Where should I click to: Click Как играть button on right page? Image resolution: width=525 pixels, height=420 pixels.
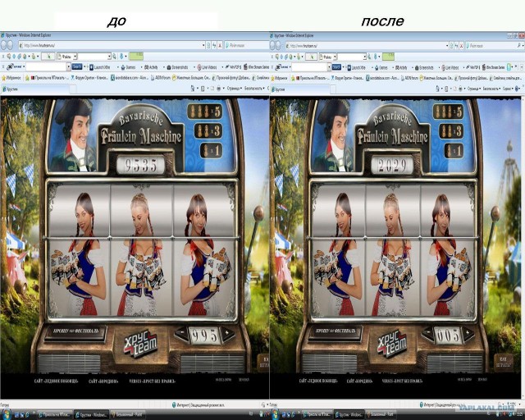click(504, 362)
